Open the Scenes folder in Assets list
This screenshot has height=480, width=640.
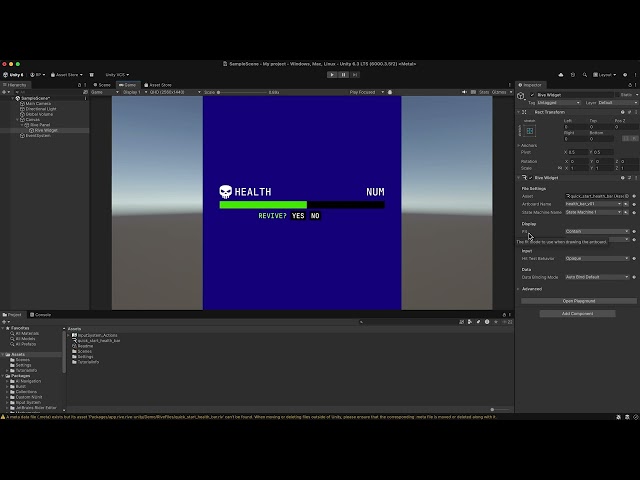tap(82, 351)
